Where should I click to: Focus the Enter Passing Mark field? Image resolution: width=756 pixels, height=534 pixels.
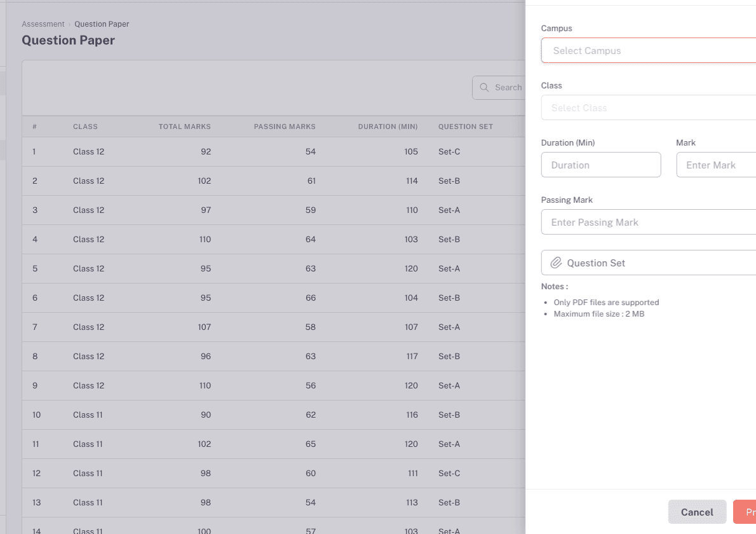(649, 222)
